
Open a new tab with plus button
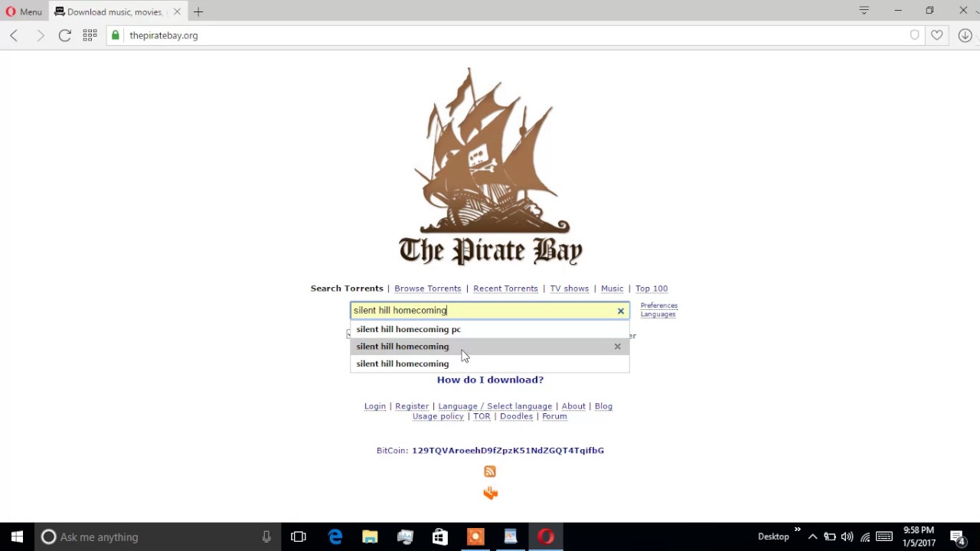tap(198, 11)
